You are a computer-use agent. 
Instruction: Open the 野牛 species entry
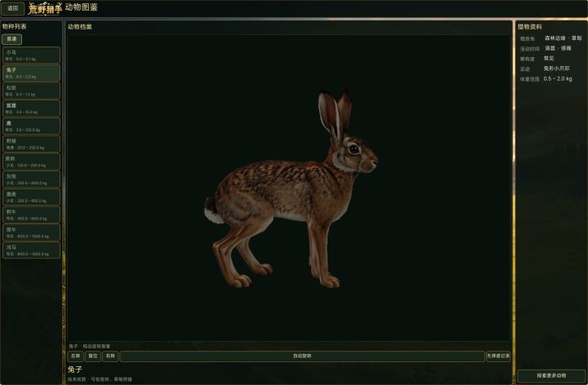tap(32, 215)
